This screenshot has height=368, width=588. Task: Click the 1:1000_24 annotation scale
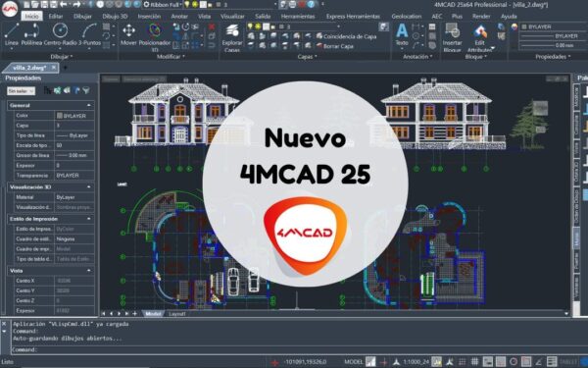416,361
